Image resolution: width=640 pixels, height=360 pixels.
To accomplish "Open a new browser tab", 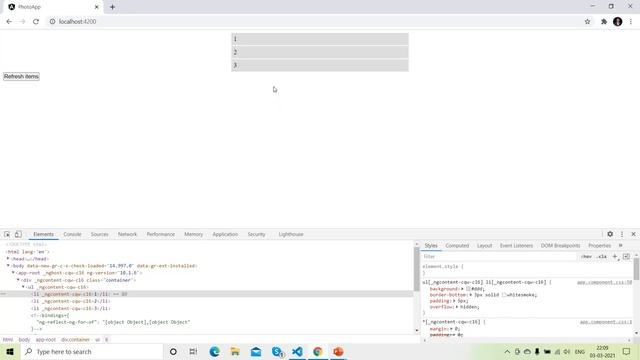I will coord(112,7).
